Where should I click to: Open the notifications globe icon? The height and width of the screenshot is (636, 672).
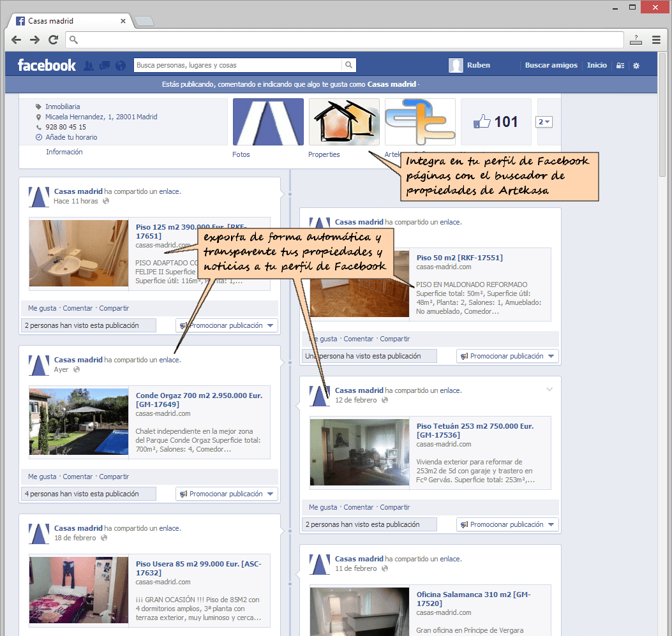[x=119, y=66]
